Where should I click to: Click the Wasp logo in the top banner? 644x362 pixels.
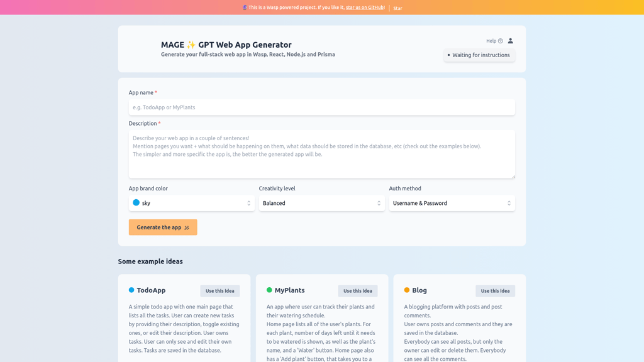pos(245,8)
